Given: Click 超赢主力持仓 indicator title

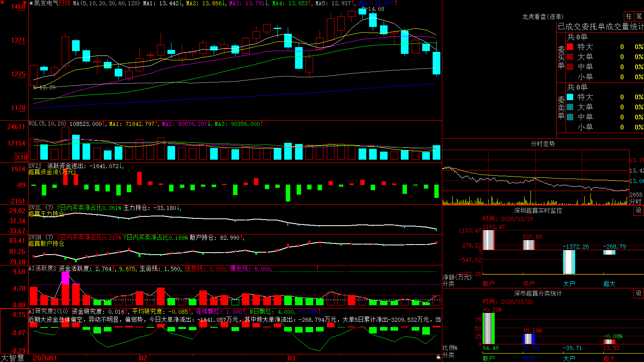Looking at the screenshot, I should click(46, 214).
